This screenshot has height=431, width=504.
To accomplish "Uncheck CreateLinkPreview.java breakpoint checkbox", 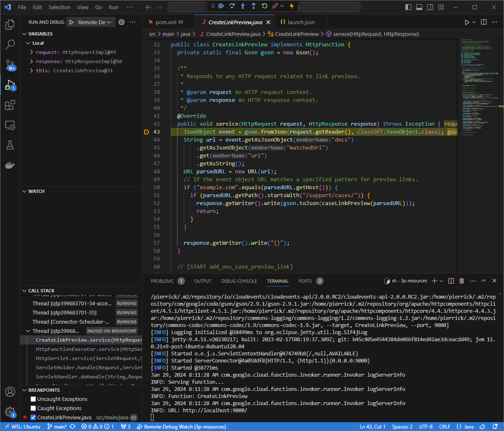I will (x=33, y=418).
